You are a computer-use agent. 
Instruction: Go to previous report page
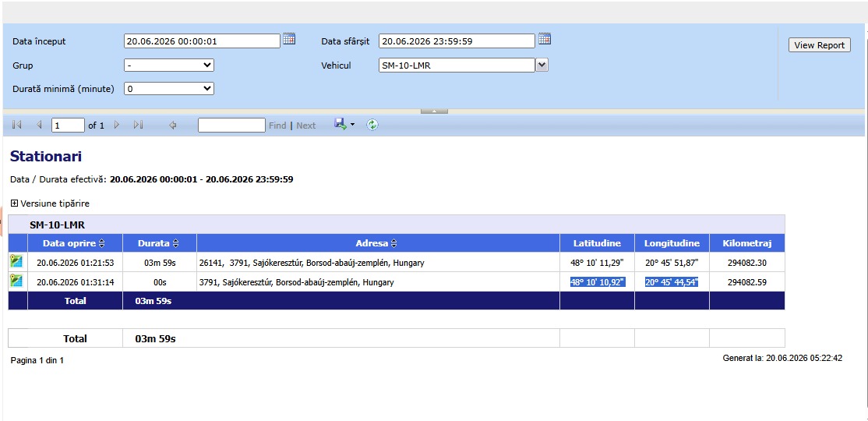coord(39,126)
